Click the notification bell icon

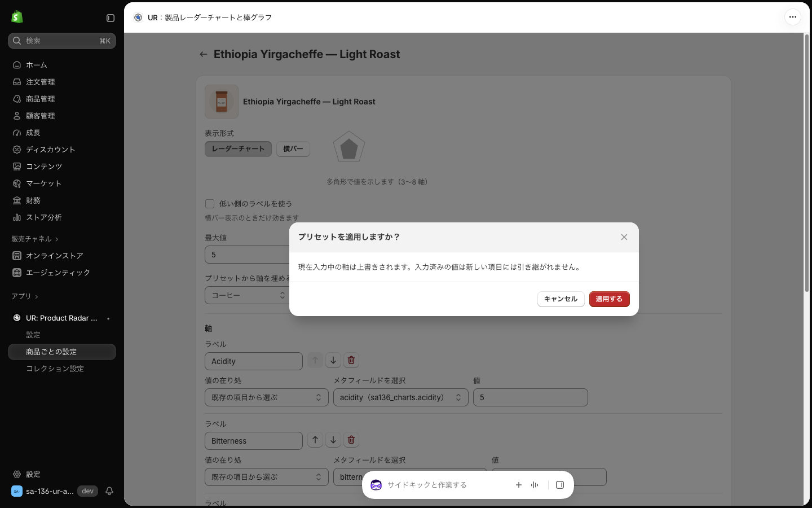(x=109, y=491)
